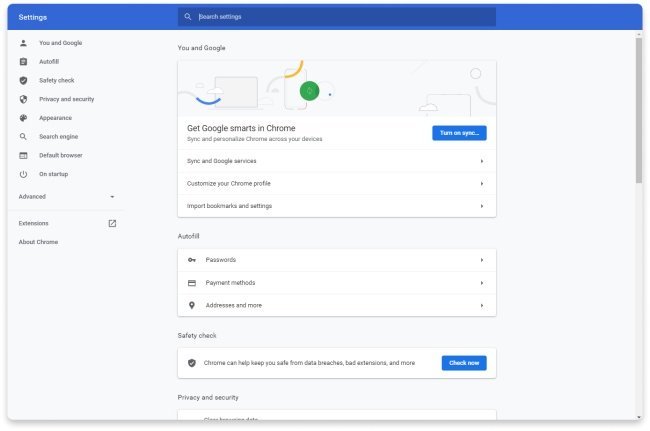Image resolution: width=650 pixels, height=431 pixels.
Task: Go to Default browser in sidebar
Action: (61, 155)
